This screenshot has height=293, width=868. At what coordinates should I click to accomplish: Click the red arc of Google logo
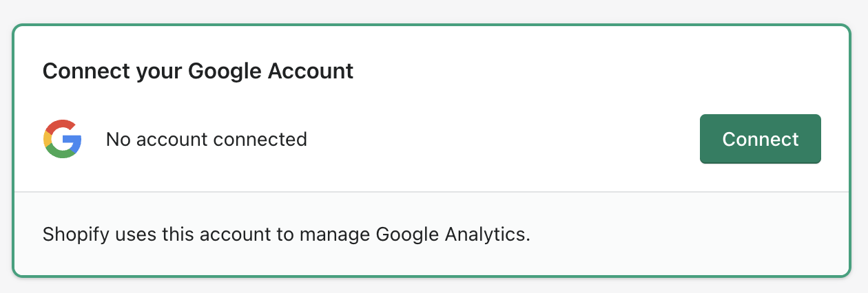[61, 125]
